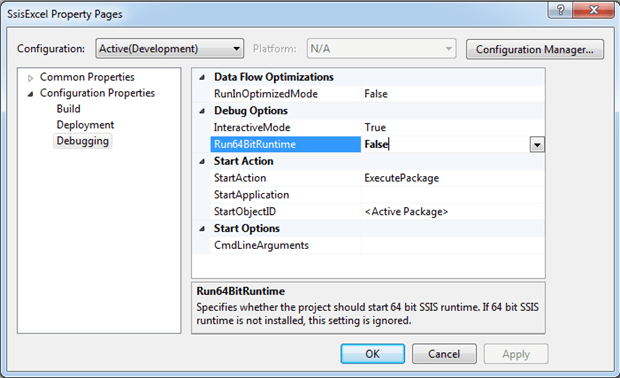Open the Run64BitRuntime value dropdown arrow
Screen dimensions: 620x378
[x=537, y=145]
